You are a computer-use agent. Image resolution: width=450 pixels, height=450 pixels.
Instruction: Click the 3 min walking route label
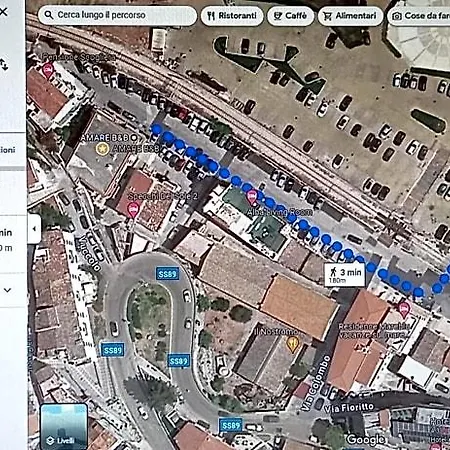345,275
